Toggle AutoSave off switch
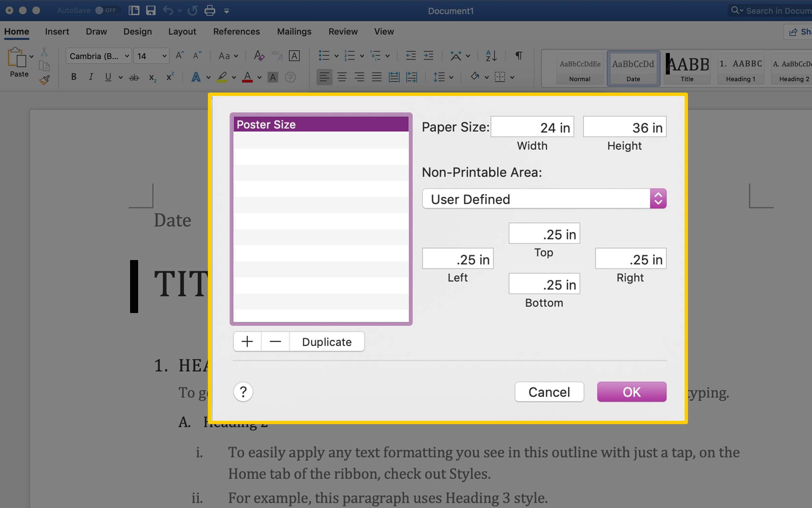The image size is (812, 508). pyautogui.click(x=107, y=10)
